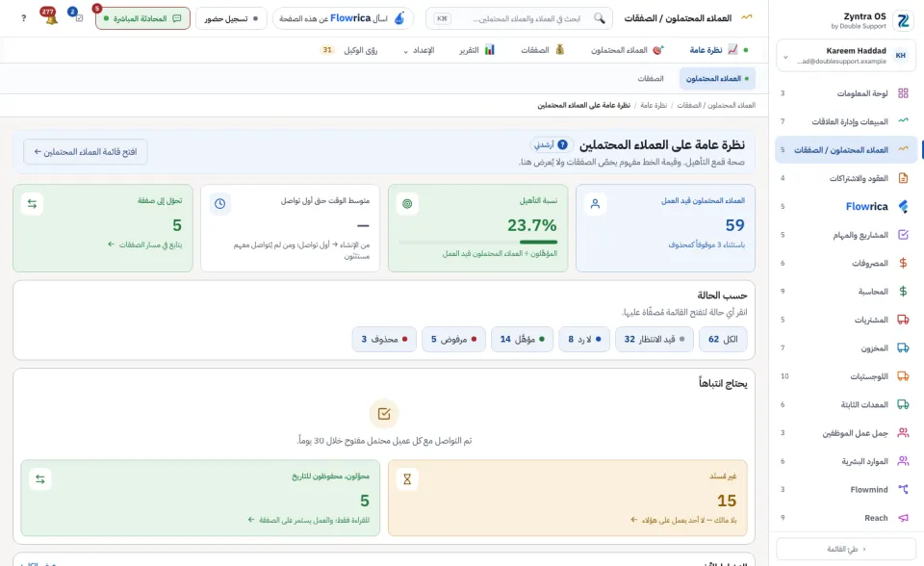The width and height of the screenshot is (924, 566).
Task: Open the tasks checklist icon with badge 2
Action: [78, 17]
